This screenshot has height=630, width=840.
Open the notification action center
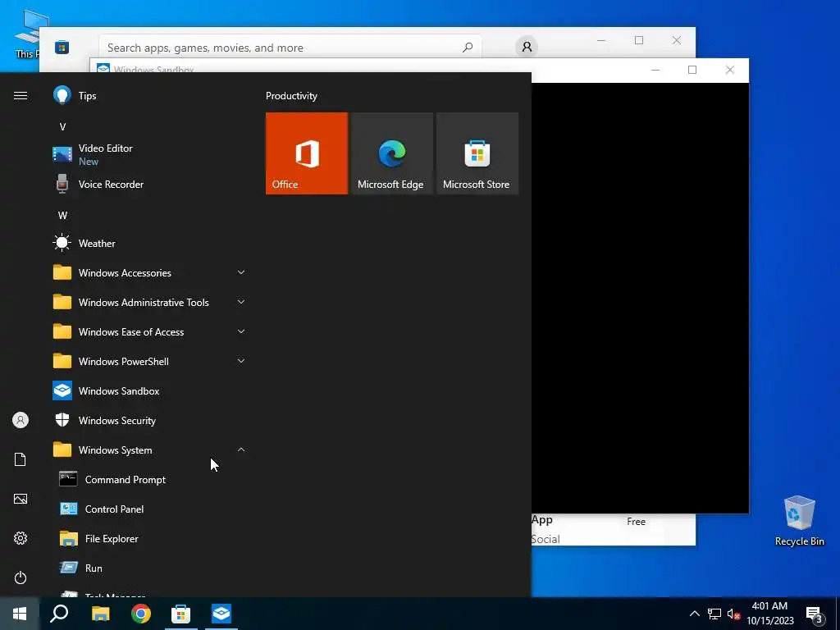[x=815, y=614]
